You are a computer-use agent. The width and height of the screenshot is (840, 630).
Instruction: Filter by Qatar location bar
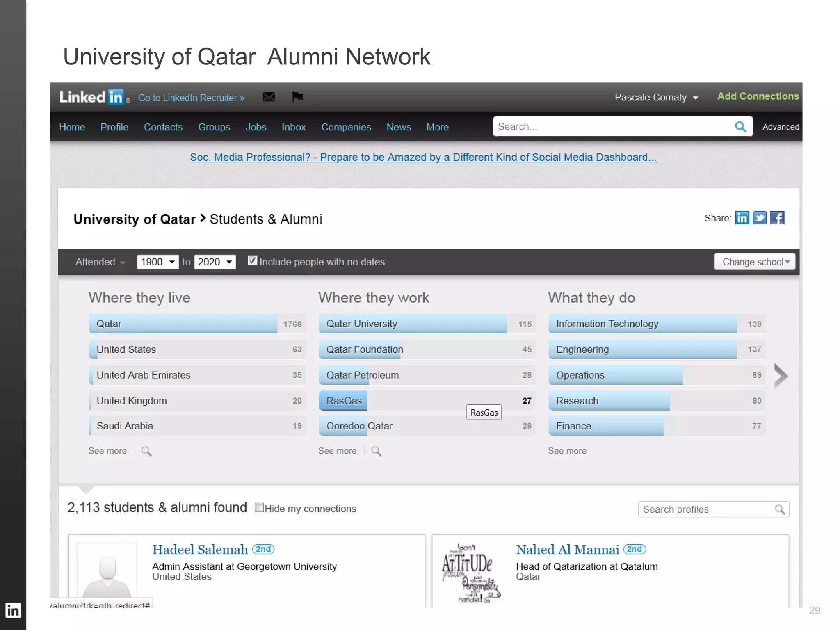pyautogui.click(x=197, y=324)
